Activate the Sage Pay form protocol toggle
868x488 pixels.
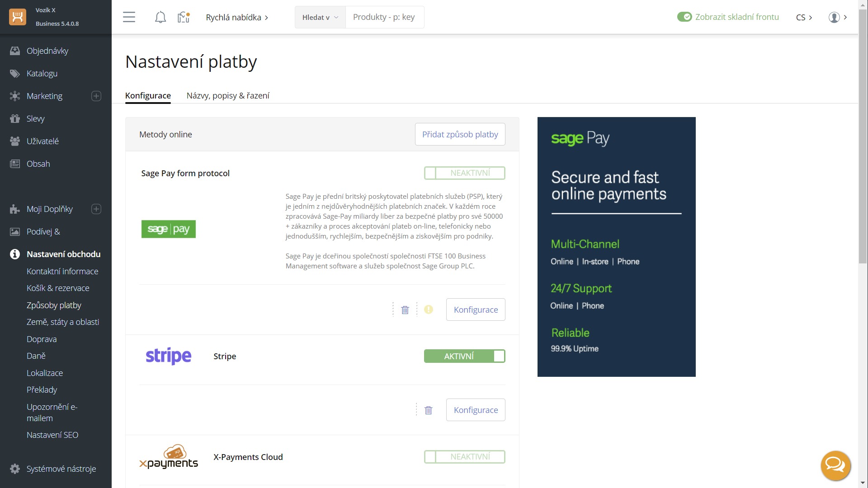pyautogui.click(x=465, y=173)
